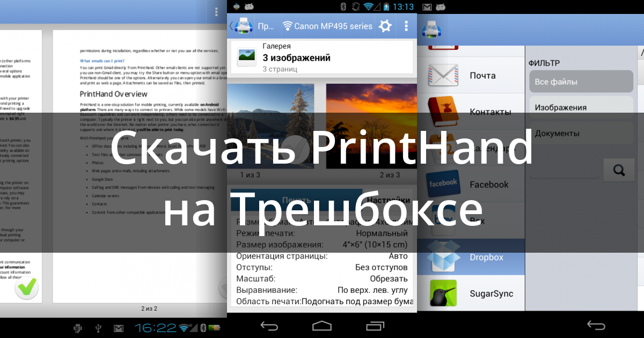
Task: Tap Android robot icon beside 16:22 clock
Action: pos(78,327)
